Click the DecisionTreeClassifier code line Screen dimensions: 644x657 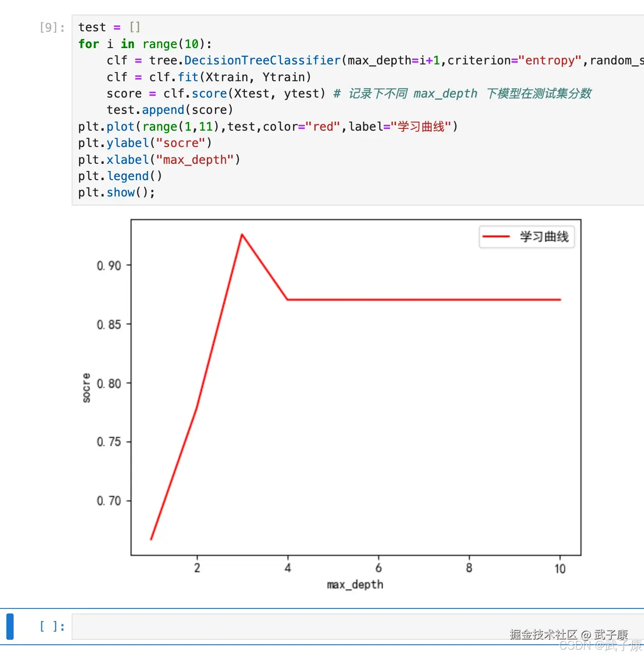pyautogui.click(x=375, y=60)
